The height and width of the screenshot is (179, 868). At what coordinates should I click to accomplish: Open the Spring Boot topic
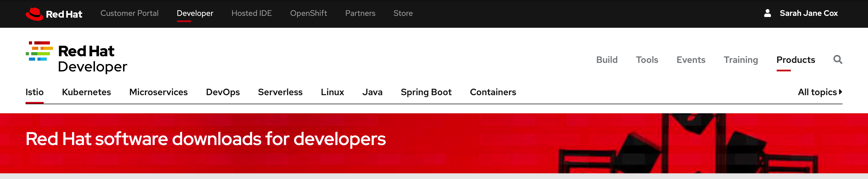tap(426, 92)
